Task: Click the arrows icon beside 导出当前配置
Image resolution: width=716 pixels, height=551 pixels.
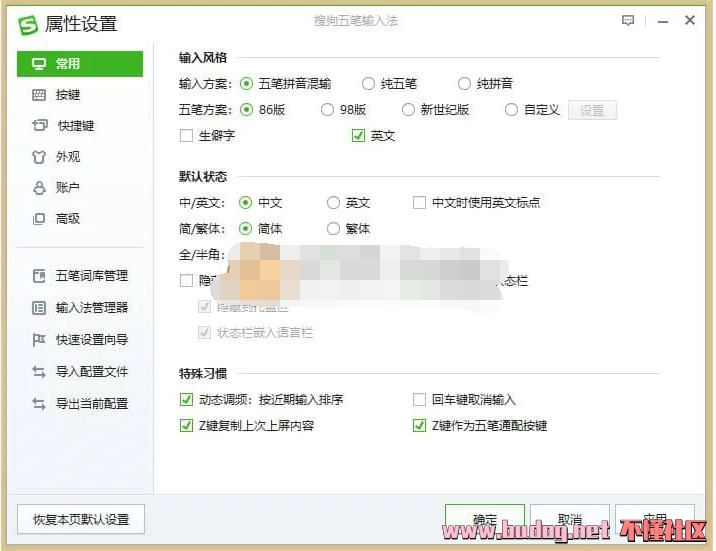Action: pyautogui.click(x=39, y=404)
